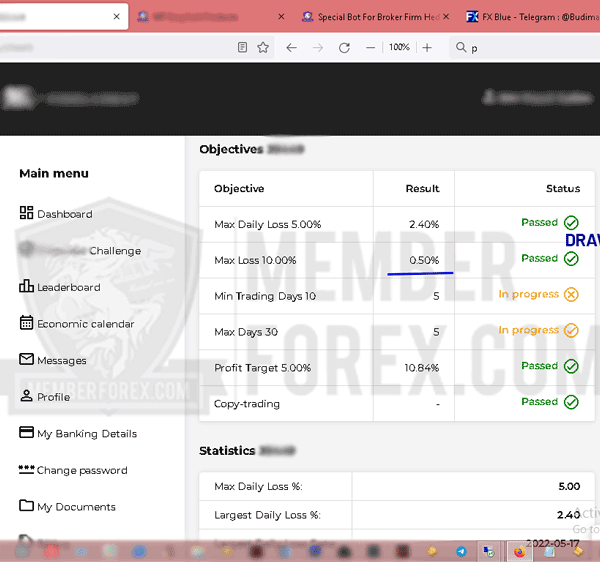Click the bookmark star icon in address bar
Screen dimensions: 600x562
tap(263, 47)
